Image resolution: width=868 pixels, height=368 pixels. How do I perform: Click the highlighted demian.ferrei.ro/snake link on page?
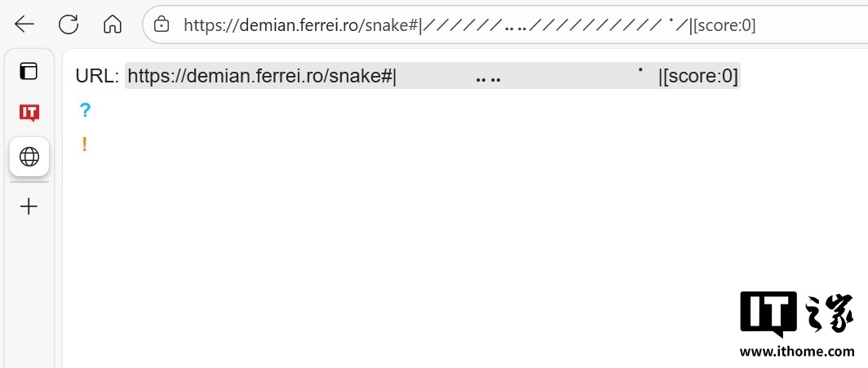click(x=261, y=77)
